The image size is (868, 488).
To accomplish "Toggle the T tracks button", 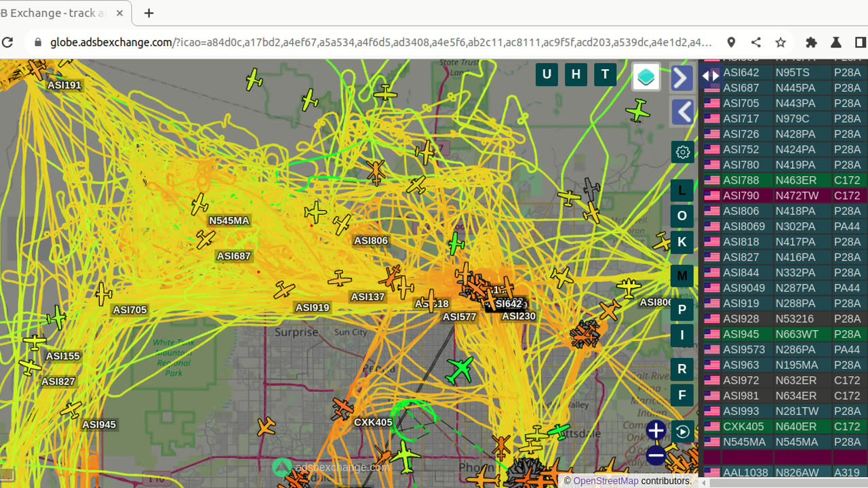I will click(605, 75).
